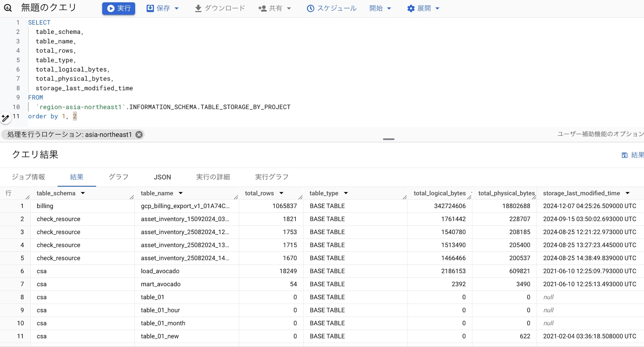Run the query with 実行 button
The height and width of the screenshot is (347, 644).
118,8
